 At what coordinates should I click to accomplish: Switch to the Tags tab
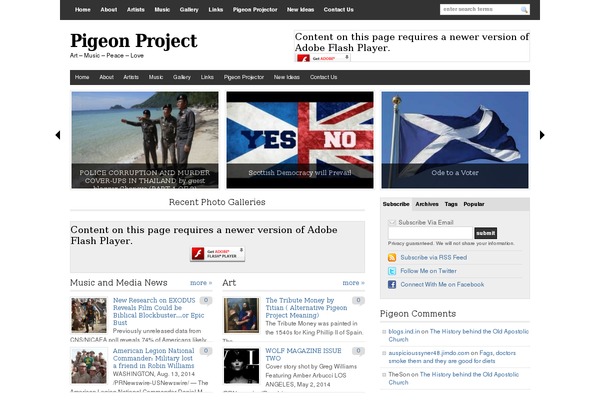point(451,204)
